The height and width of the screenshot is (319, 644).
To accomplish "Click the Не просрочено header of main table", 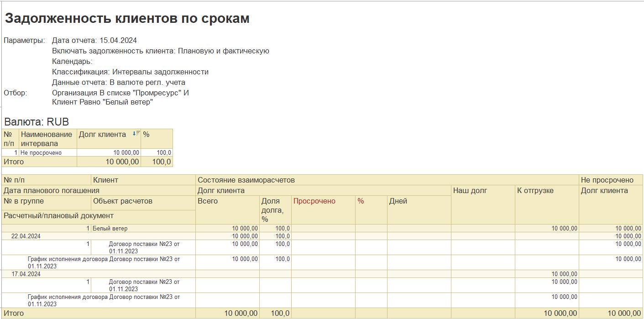I will pyautogui.click(x=611, y=180).
